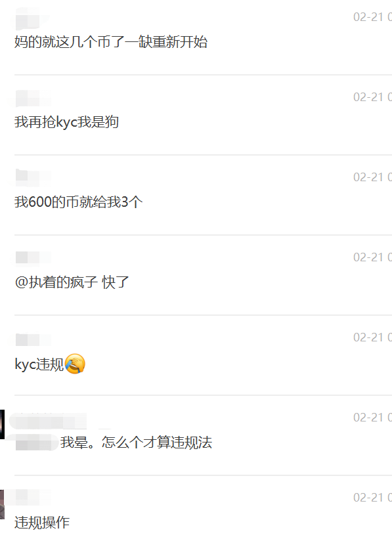Click blurred quoted name before 我晕

pyautogui.click(x=37, y=442)
